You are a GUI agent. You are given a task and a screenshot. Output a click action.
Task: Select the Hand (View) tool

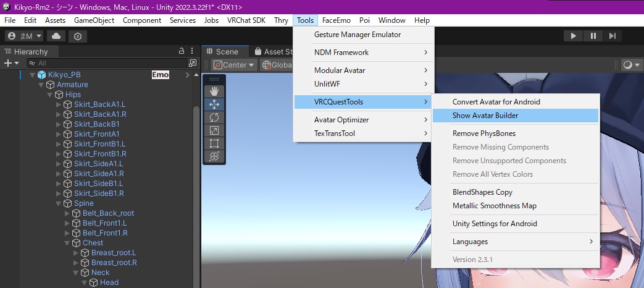(x=214, y=91)
